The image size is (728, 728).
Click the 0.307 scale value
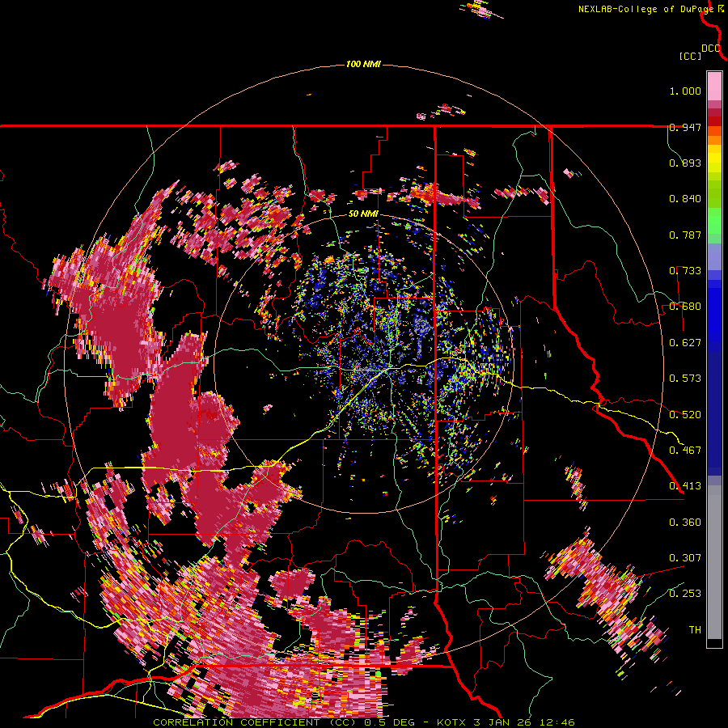(x=685, y=558)
